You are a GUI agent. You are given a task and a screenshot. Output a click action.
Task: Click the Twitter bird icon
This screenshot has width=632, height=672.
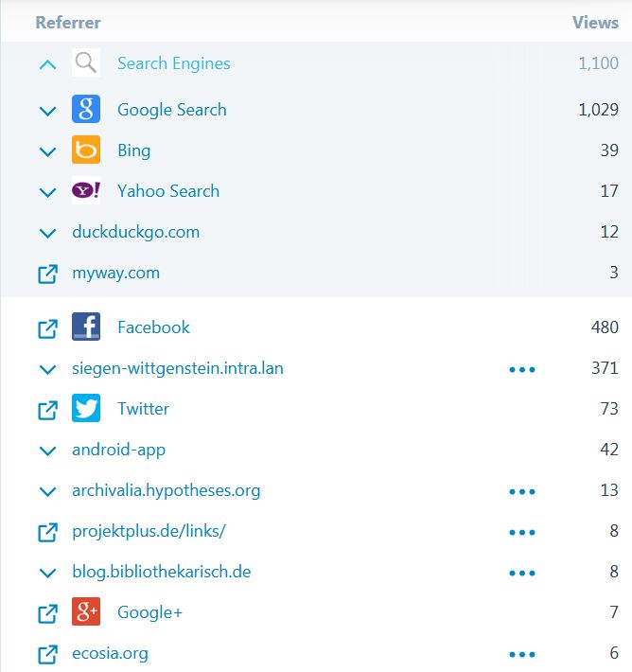pyautogui.click(x=86, y=408)
